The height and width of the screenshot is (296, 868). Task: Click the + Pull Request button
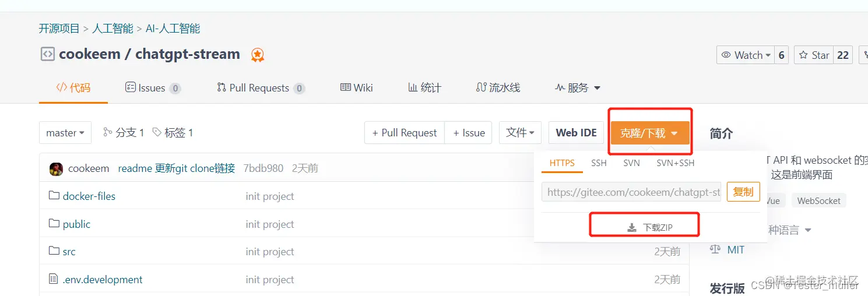click(405, 133)
